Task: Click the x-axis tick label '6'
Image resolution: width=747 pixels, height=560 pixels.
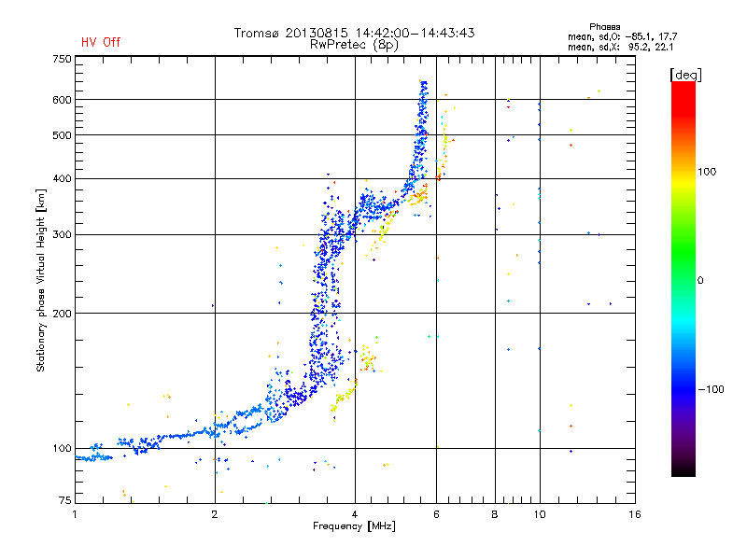Action: [436, 514]
